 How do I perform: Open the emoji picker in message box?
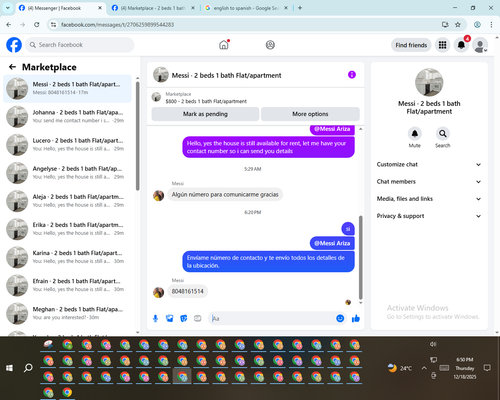[340, 318]
